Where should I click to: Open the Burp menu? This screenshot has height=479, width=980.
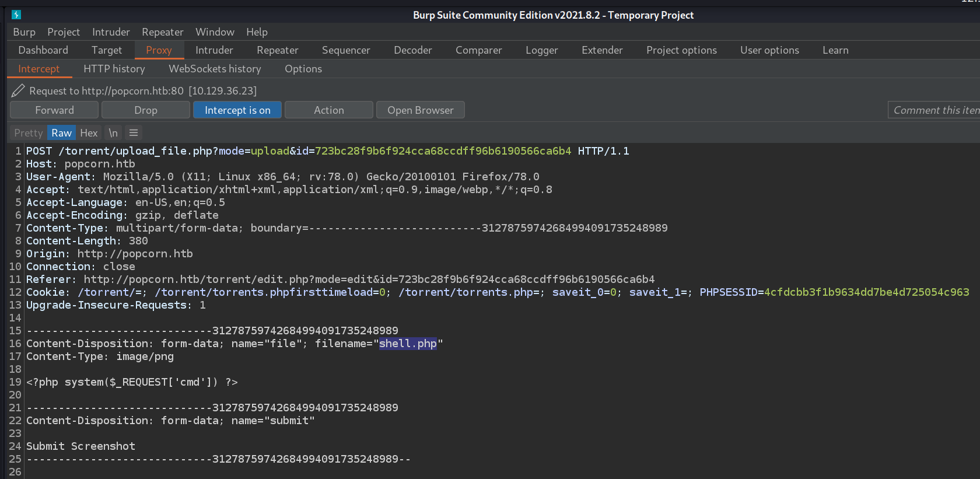coord(24,32)
